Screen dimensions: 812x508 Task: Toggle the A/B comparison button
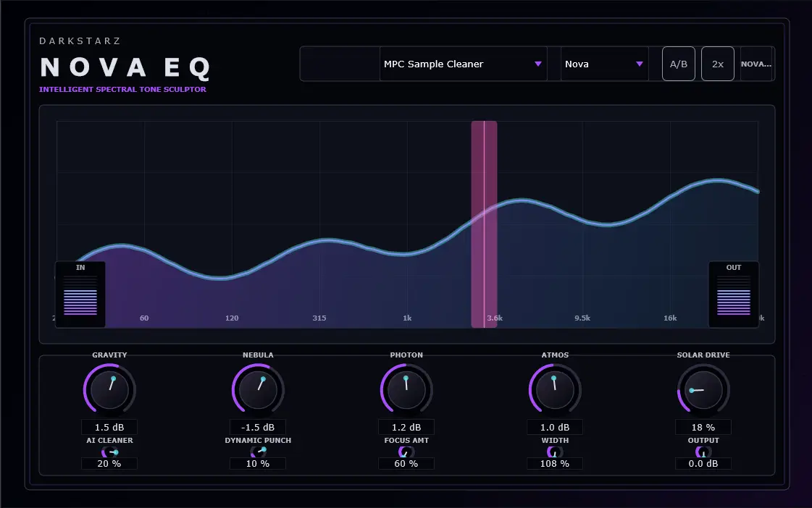(x=679, y=64)
